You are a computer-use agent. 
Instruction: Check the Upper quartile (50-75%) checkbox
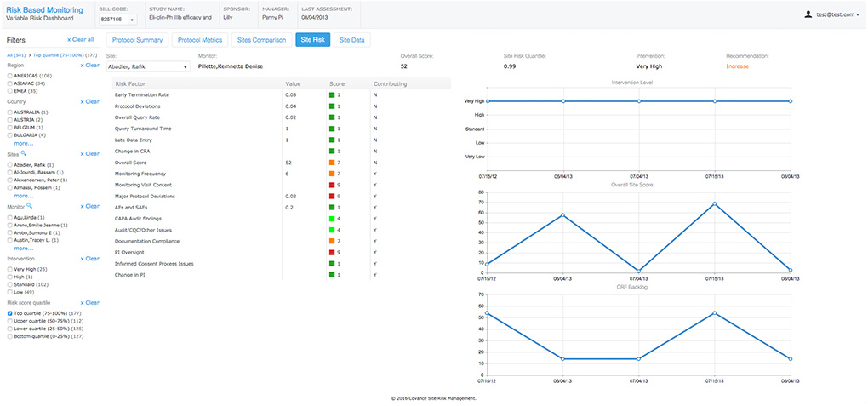pos(9,321)
